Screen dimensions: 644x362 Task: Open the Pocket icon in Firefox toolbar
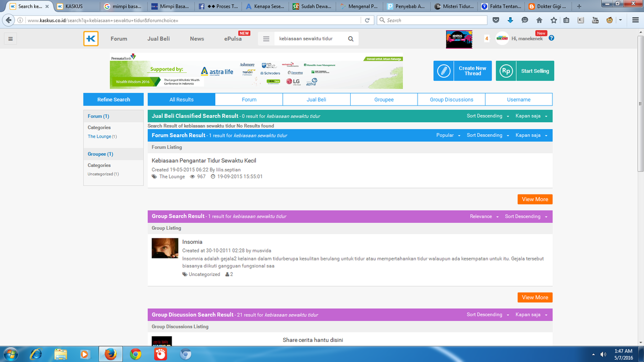(496, 20)
